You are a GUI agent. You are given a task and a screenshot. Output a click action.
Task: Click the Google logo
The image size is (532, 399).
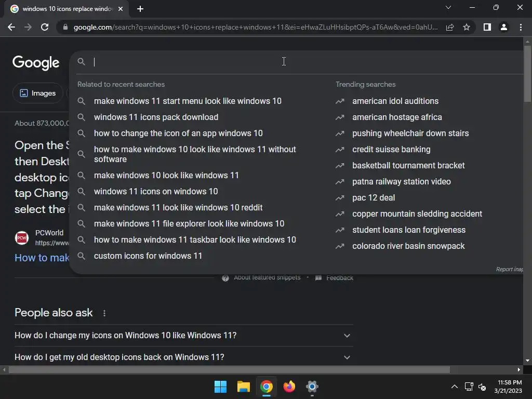click(x=36, y=63)
